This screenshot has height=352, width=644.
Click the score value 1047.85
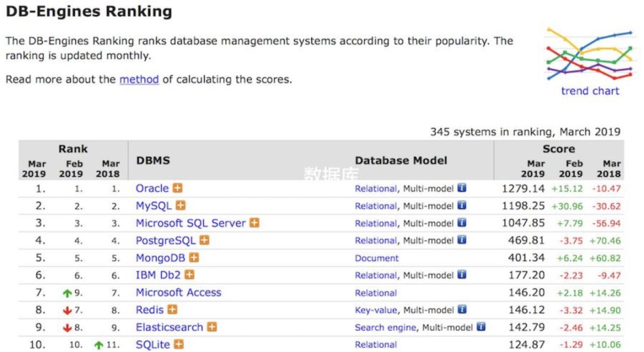tap(524, 223)
